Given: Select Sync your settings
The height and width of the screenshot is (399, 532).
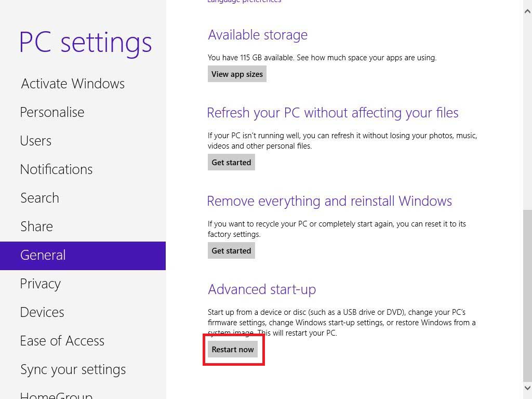Looking at the screenshot, I should point(73,369).
